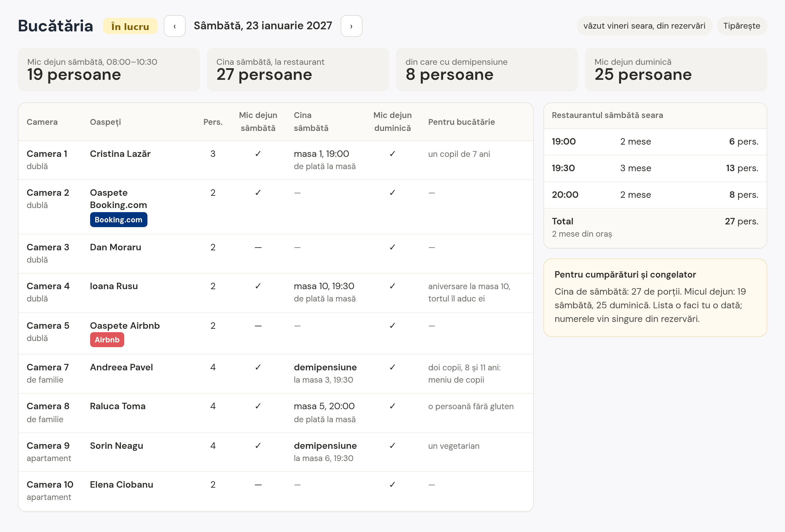Click 'Pentru cumpărături și congelator' note heading
Screen dimensions: 785x532
[625, 275]
